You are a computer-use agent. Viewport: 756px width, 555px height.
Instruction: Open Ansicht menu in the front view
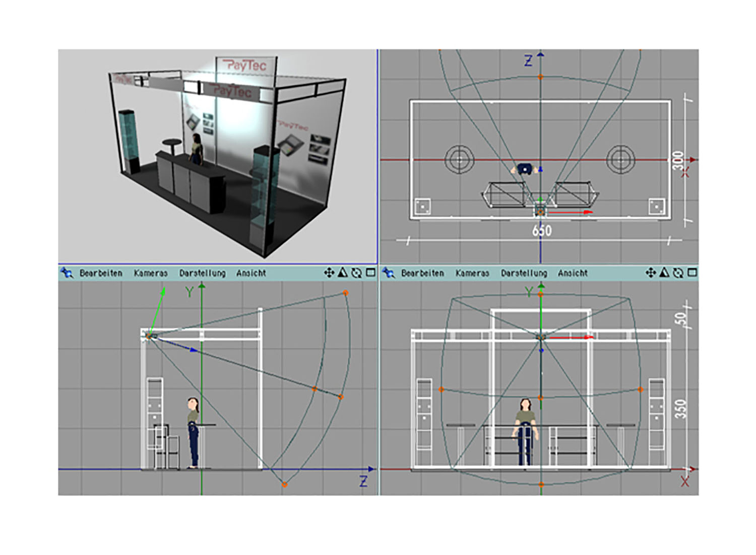pyautogui.click(x=573, y=273)
